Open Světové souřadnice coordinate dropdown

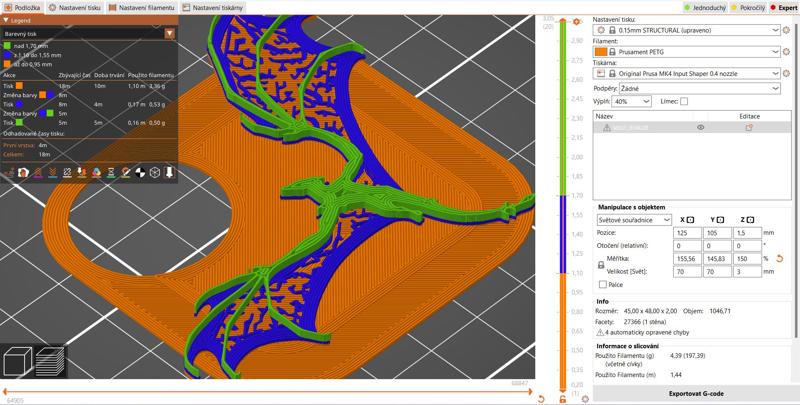[634, 220]
